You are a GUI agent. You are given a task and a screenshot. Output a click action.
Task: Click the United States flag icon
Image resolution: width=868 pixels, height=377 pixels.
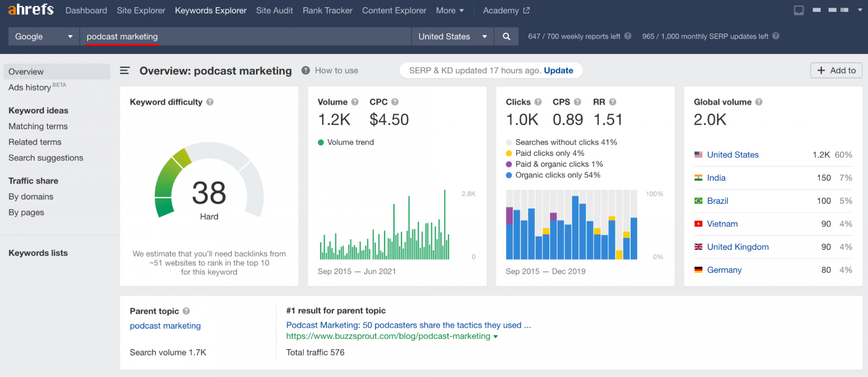[698, 155]
